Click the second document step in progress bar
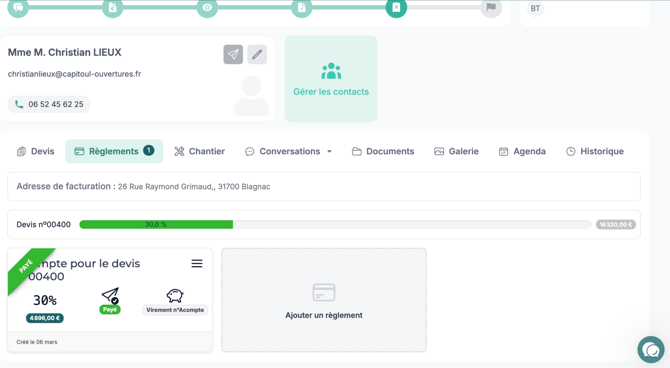This screenshot has height=368, width=670. [302, 7]
